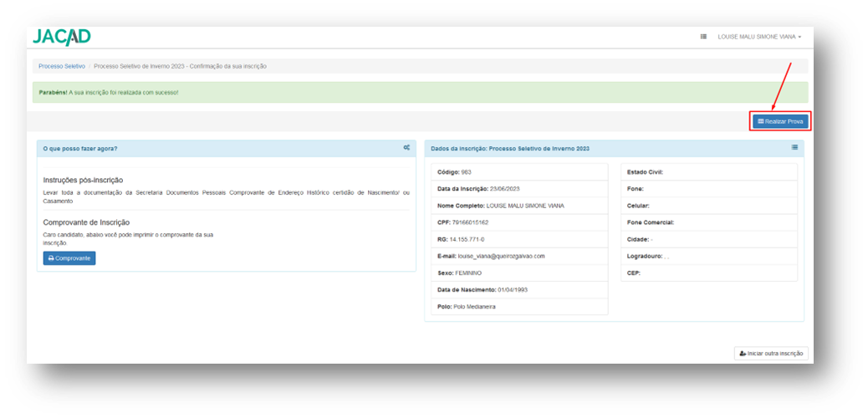Print the Comprovante button
The width and height of the screenshot is (868, 418).
point(69,258)
